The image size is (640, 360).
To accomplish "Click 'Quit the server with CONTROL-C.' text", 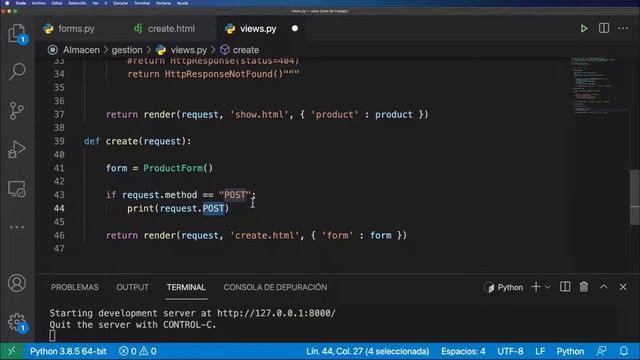I will (x=133, y=325).
